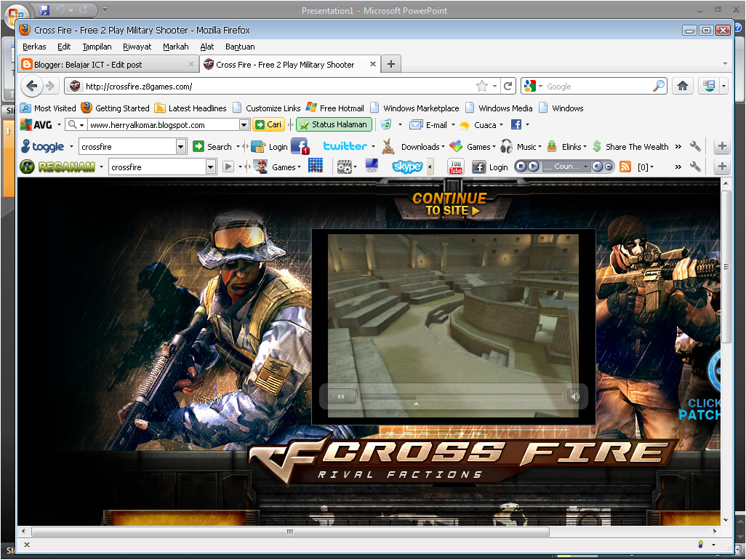Click the Status Halaman button

[334, 124]
